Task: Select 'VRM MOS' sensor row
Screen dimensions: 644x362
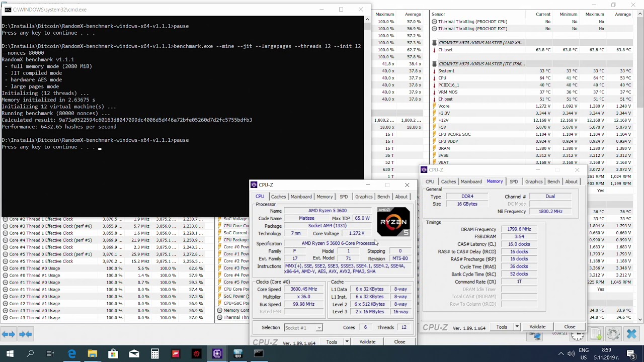Action: pos(531,92)
